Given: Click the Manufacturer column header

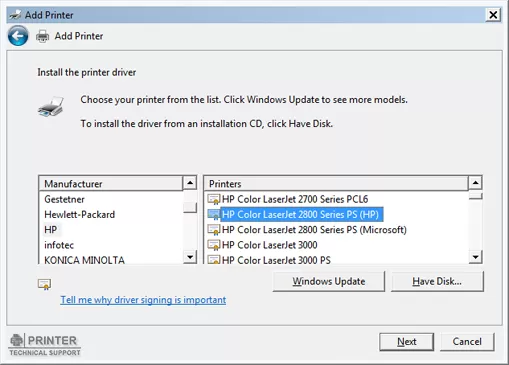Looking at the screenshot, I should click(x=111, y=184).
